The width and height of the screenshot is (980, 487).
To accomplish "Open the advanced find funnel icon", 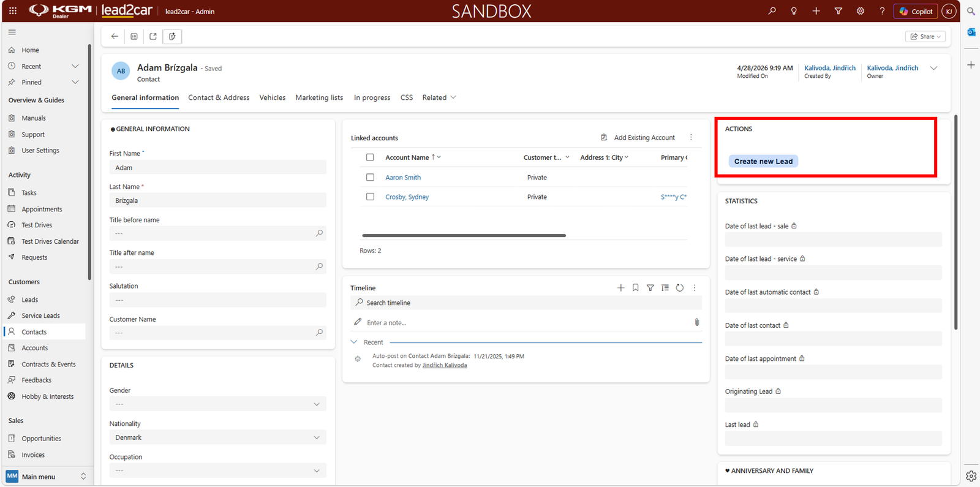I will tap(839, 11).
